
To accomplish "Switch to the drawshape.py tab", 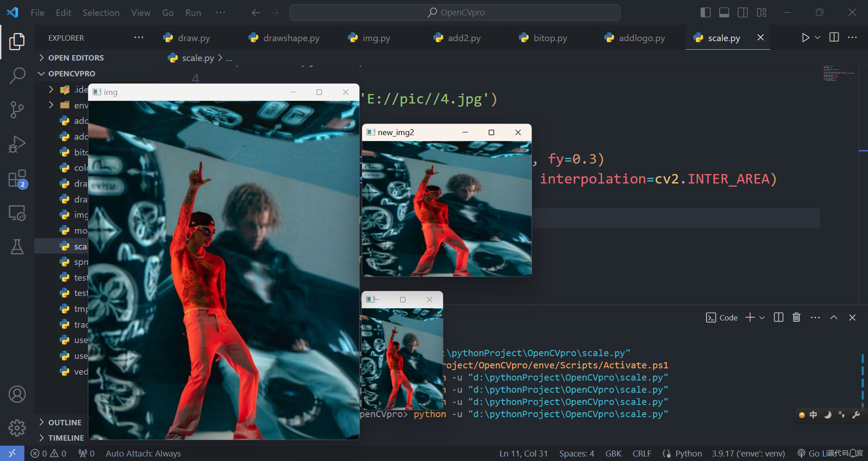I will (x=291, y=38).
